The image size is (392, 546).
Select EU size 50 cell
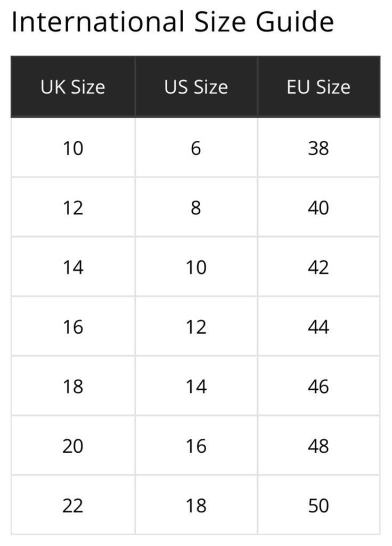pos(318,505)
